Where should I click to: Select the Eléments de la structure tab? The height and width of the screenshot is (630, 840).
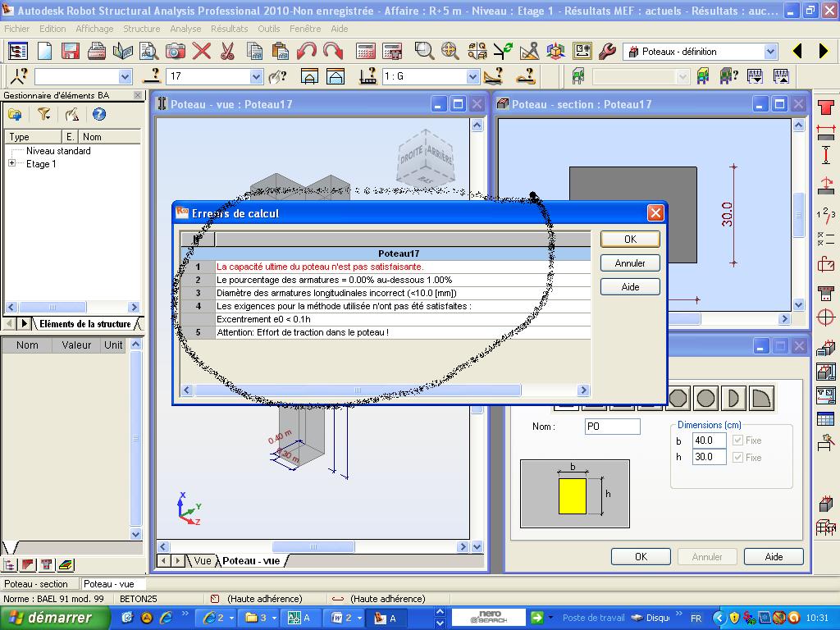85,323
